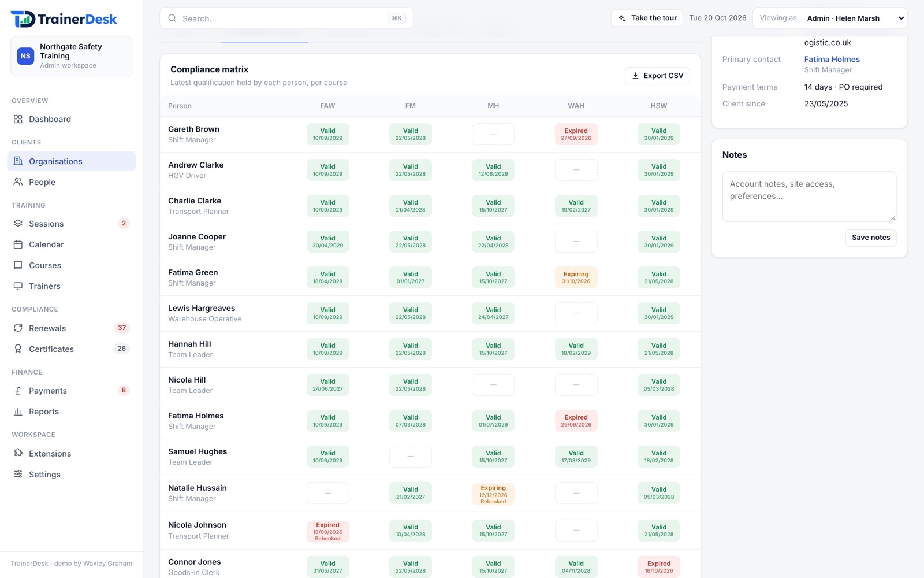Image resolution: width=924 pixels, height=578 pixels.
Task: Click the Sessions count badge 2
Action: coord(124,224)
